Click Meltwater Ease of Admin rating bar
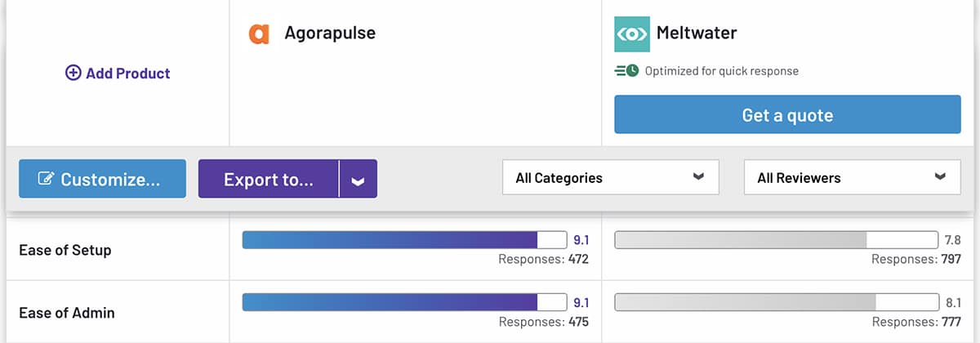The image size is (980, 343). 776,303
